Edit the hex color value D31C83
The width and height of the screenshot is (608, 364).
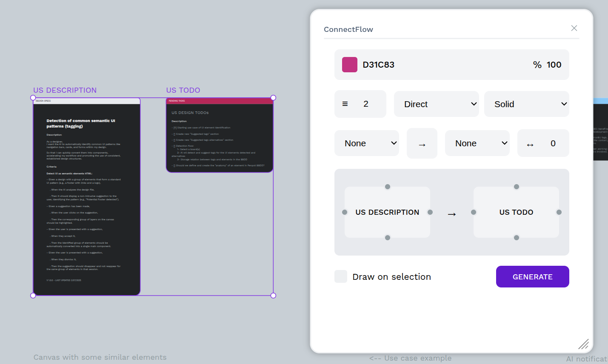point(379,65)
